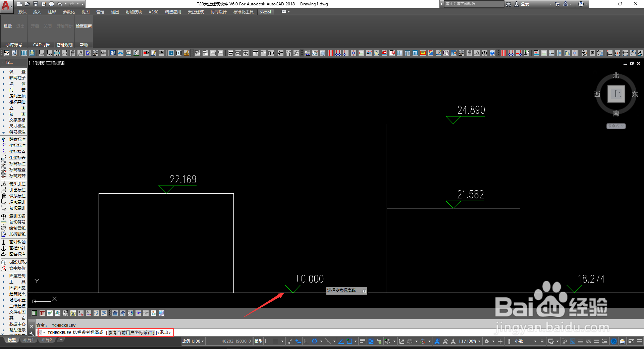Select the 画指北针 tool
The width and height of the screenshot is (644, 349).
coord(13,248)
